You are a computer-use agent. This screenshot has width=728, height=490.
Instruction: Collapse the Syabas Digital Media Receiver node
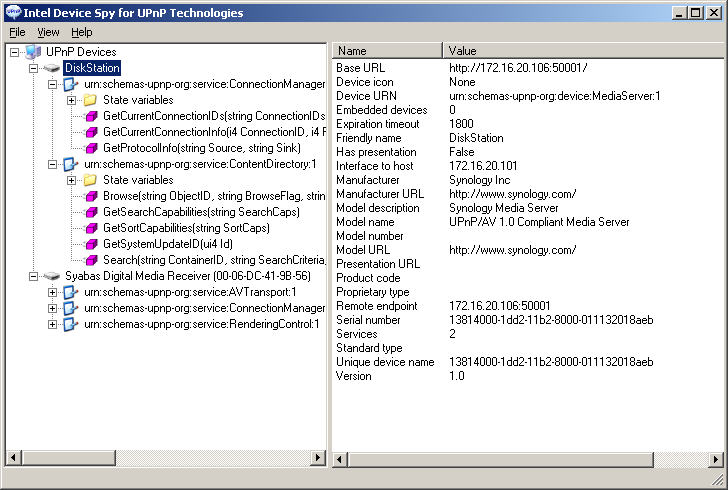[x=33, y=276]
